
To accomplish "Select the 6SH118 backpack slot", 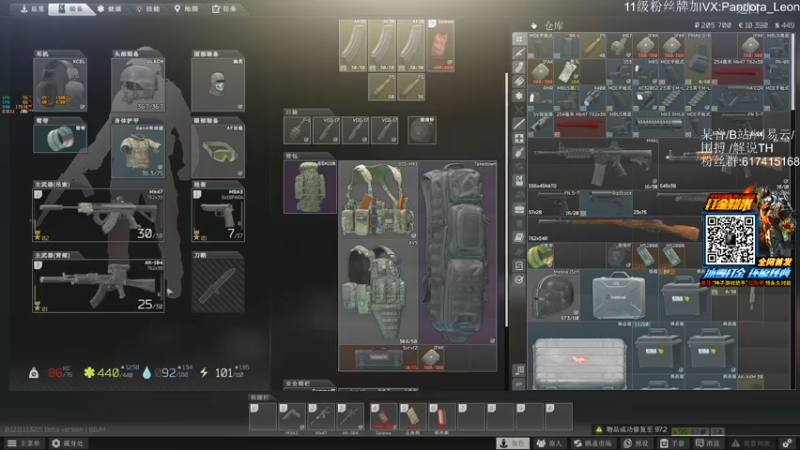I will tap(310, 186).
